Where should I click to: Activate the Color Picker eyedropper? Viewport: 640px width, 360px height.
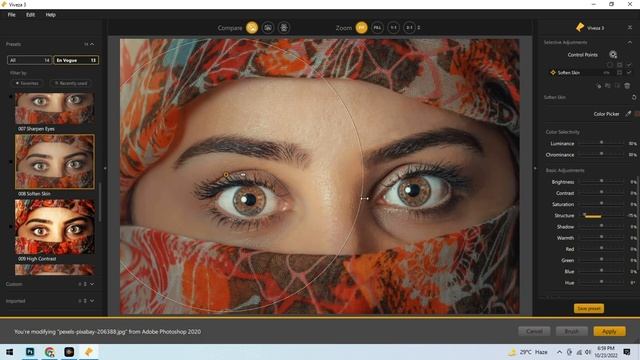click(x=628, y=114)
